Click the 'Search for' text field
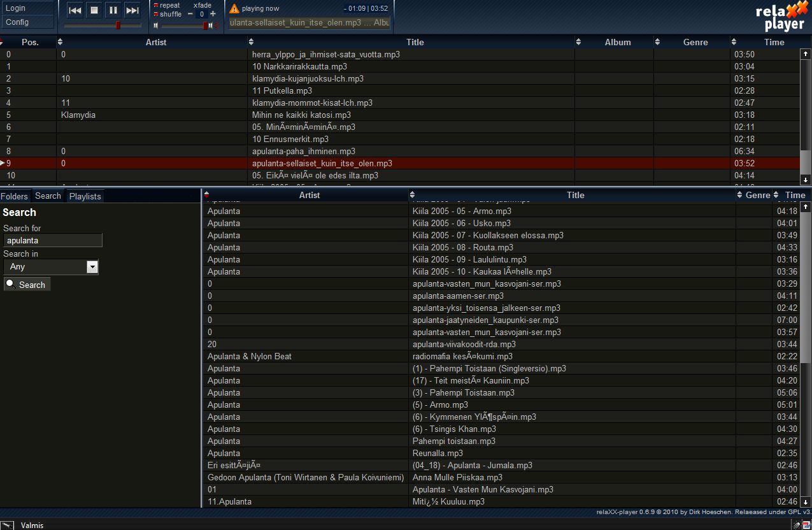 pos(53,241)
